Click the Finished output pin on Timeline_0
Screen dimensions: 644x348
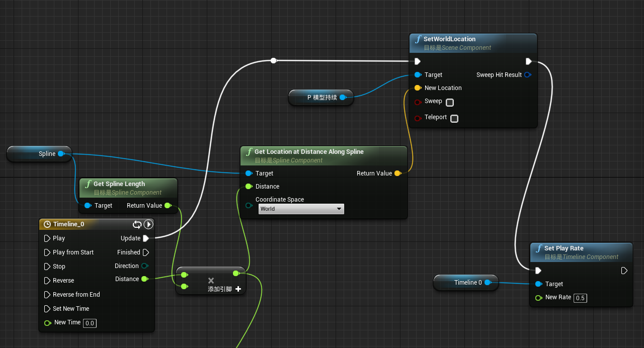146,252
